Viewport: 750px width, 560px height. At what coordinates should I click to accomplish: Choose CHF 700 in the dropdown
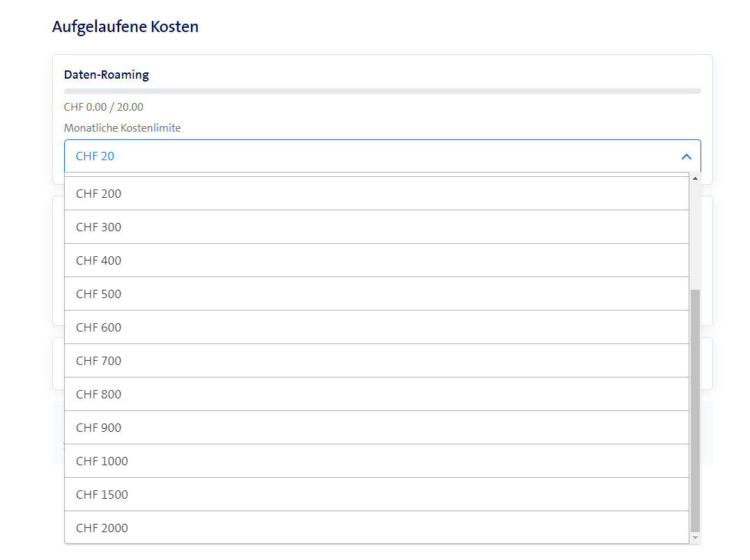pos(376,361)
